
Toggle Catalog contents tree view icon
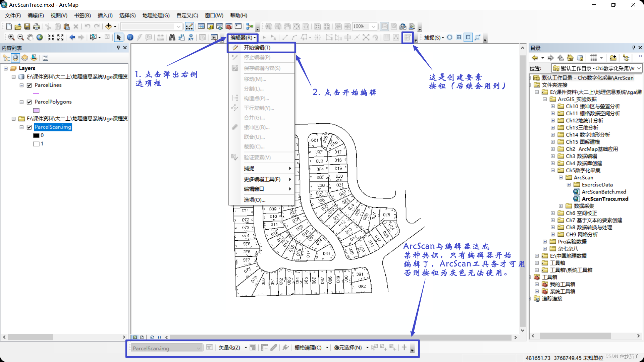[626, 58]
